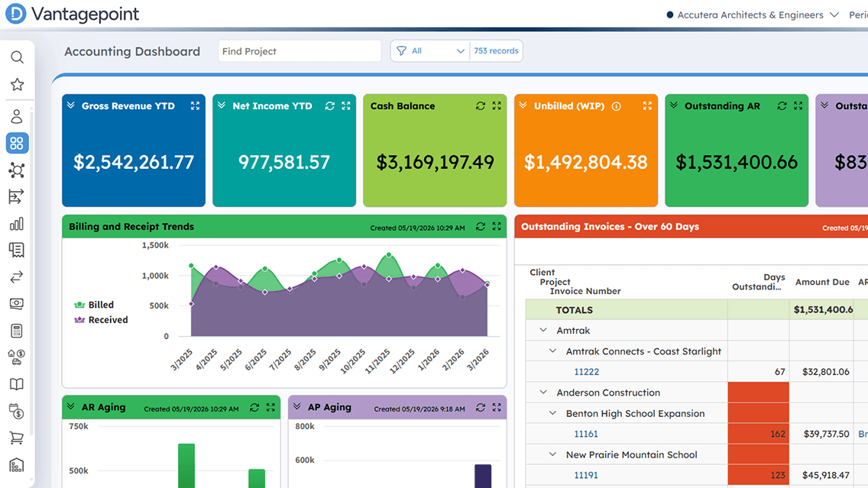Expand the Net Income YTD card menu
This screenshot has height=488, width=868.
[222, 105]
